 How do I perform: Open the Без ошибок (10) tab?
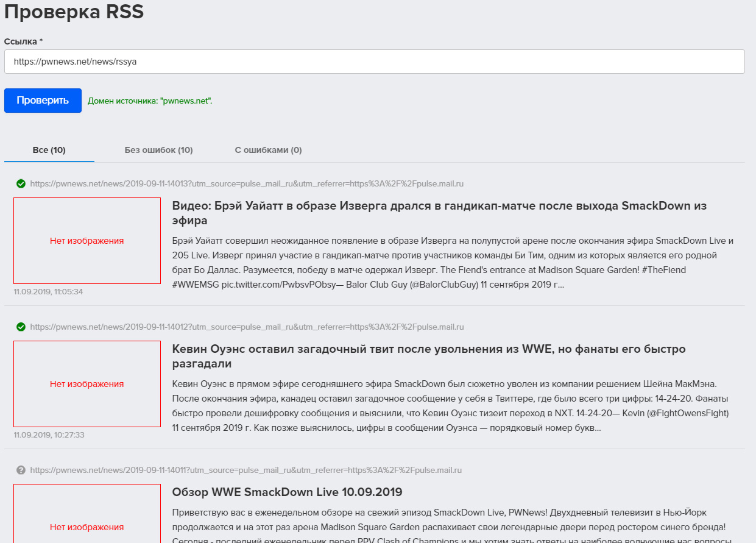159,150
